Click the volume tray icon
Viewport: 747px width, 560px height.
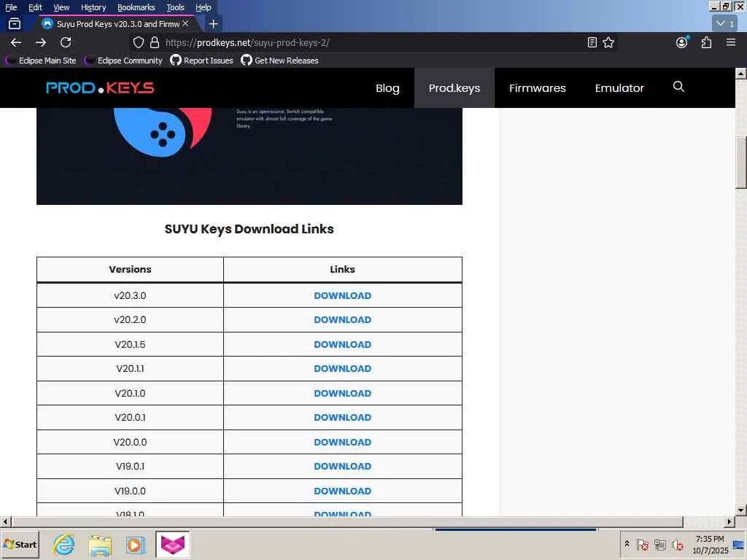(678, 544)
